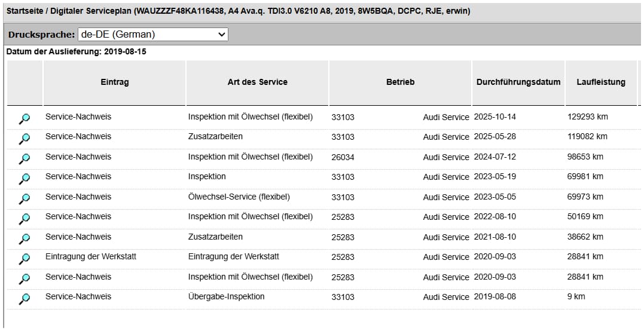This screenshot has width=644, height=331.
Task: Click magnifier for 2023-05-19 Inspektion row
Action: tap(25, 179)
